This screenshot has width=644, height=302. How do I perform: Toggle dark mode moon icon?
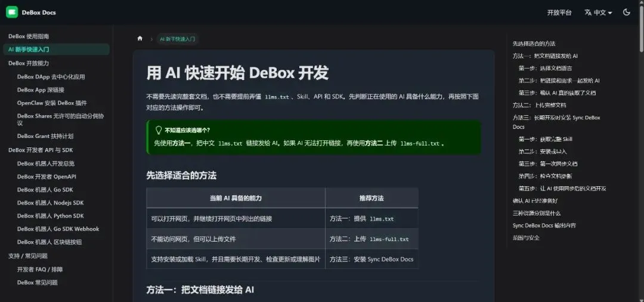(x=626, y=13)
